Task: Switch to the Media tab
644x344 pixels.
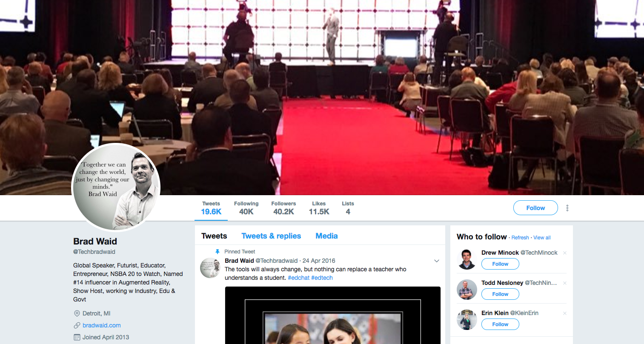Action: point(326,236)
